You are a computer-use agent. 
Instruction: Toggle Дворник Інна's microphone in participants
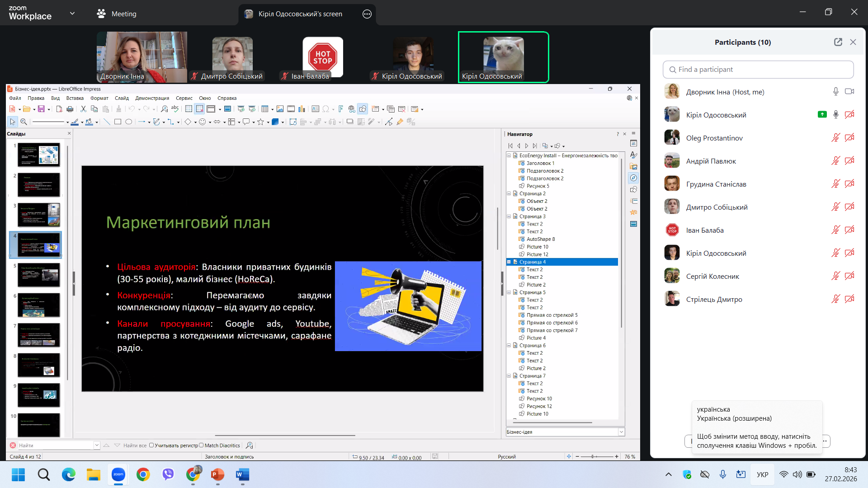coord(835,92)
